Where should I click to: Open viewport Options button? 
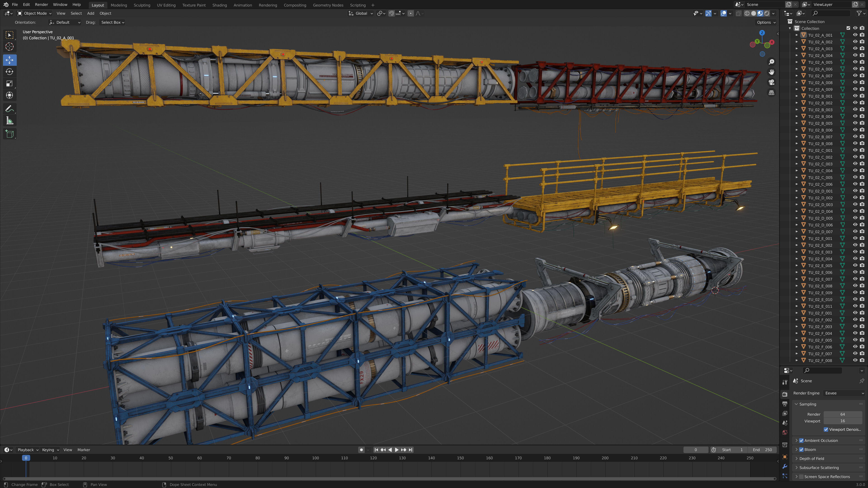766,23
